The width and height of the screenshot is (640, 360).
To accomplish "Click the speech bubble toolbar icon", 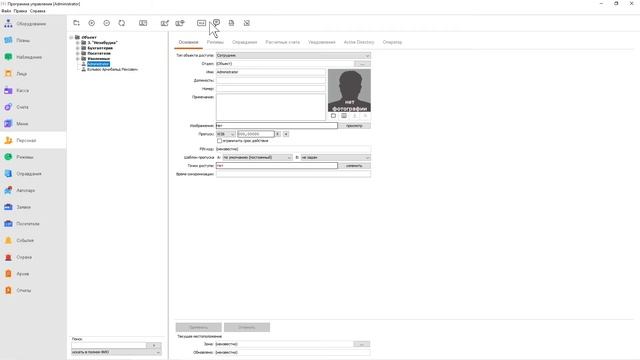I will [216, 23].
